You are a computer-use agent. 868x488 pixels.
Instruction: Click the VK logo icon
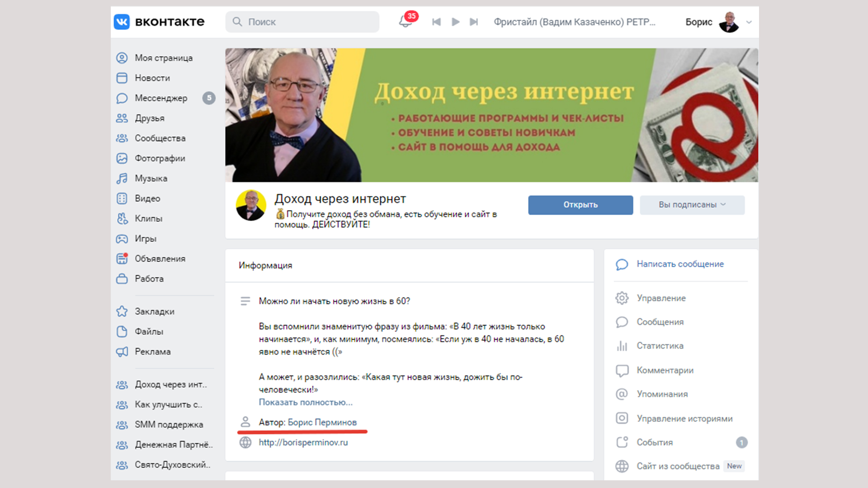(122, 22)
